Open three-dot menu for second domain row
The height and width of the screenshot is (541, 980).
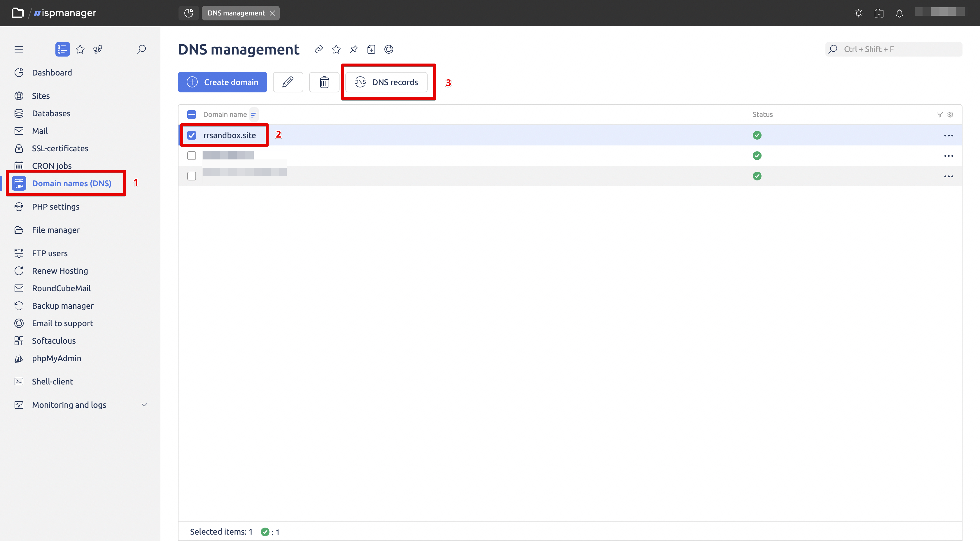[949, 156]
